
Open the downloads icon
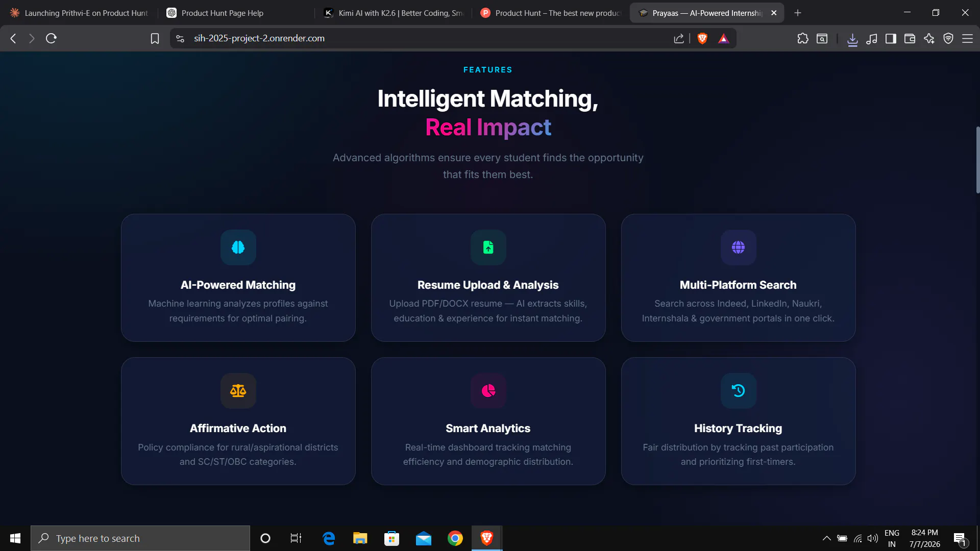pyautogui.click(x=852, y=39)
